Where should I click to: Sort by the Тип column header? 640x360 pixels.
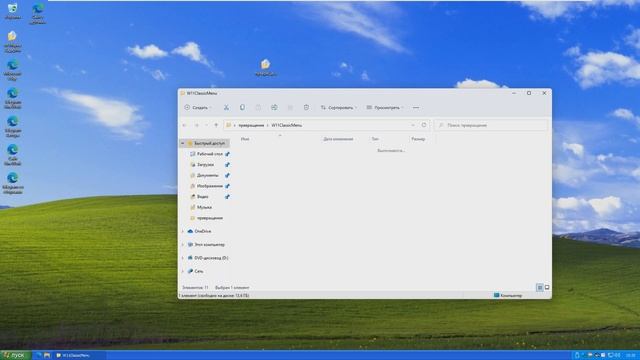point(375,139)
